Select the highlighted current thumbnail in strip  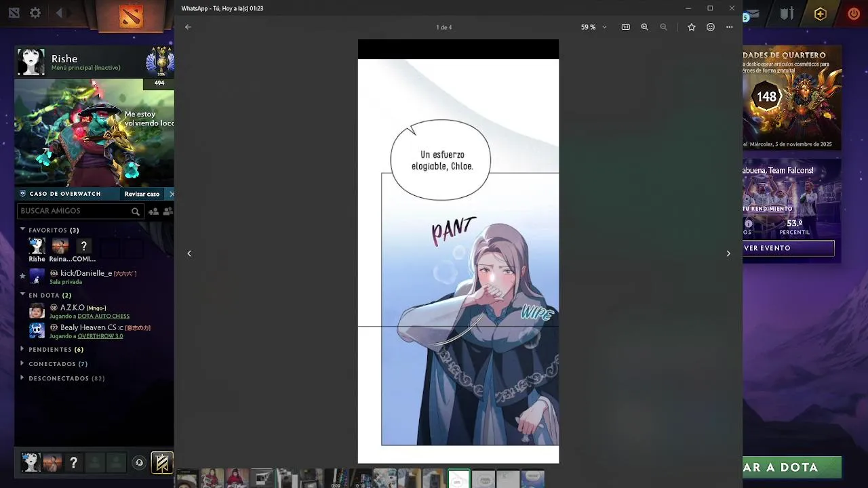point(459,479)
